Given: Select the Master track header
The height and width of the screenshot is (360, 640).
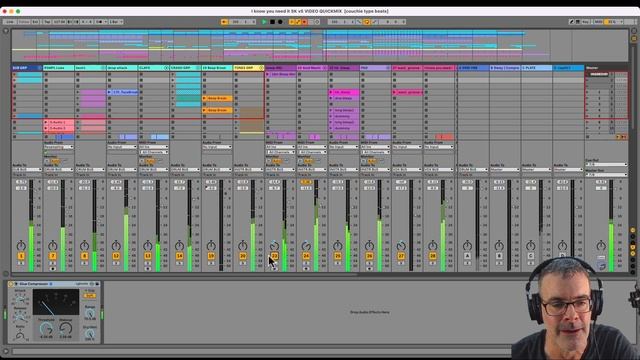Looking at the screenshot, I should pyautogui.click(x=607, y=68).
